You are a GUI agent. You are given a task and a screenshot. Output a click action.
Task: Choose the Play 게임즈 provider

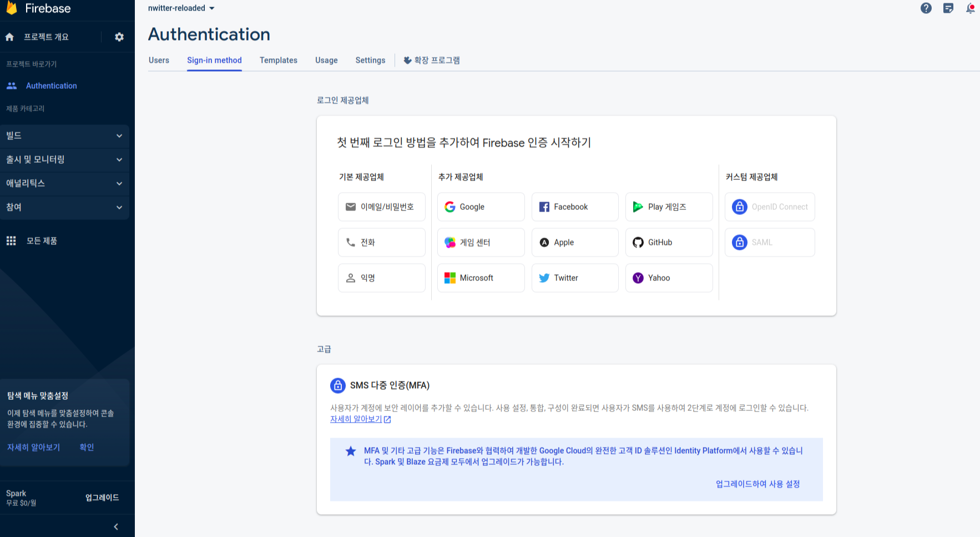click(669, 207)
